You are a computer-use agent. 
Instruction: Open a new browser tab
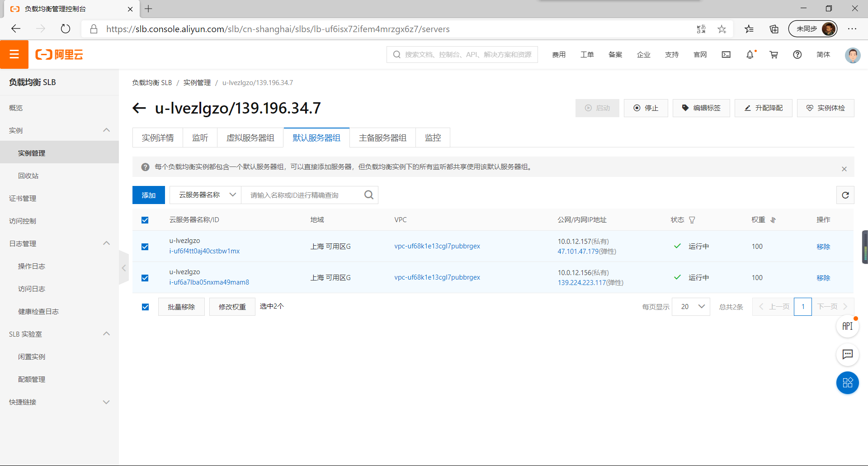click(148, 9)
